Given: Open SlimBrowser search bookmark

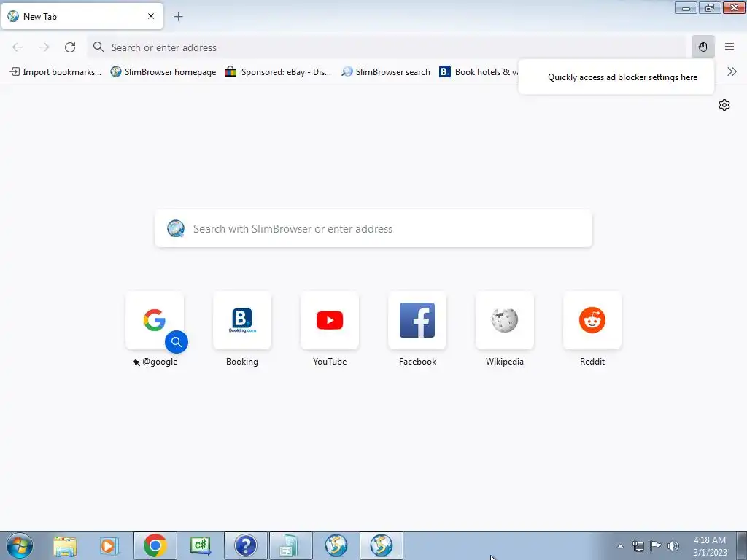Looking at the screenshot, I should tap(387, 72).
